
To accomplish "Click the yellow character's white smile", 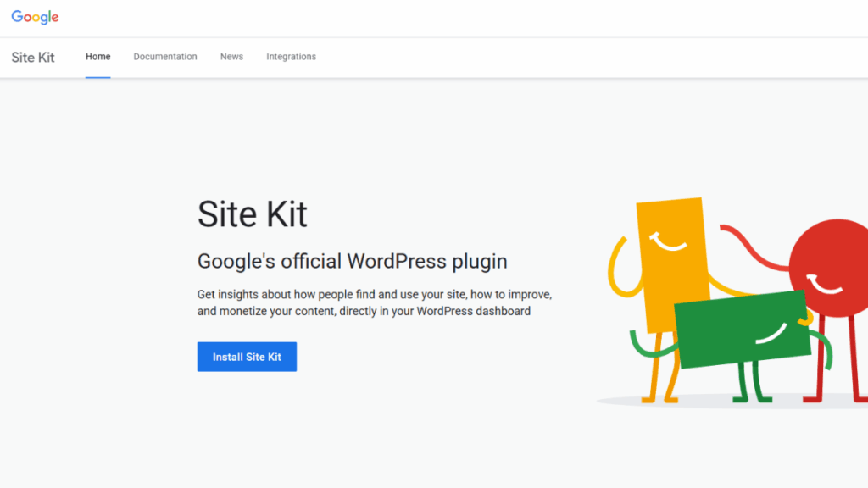I will point(670,243).
